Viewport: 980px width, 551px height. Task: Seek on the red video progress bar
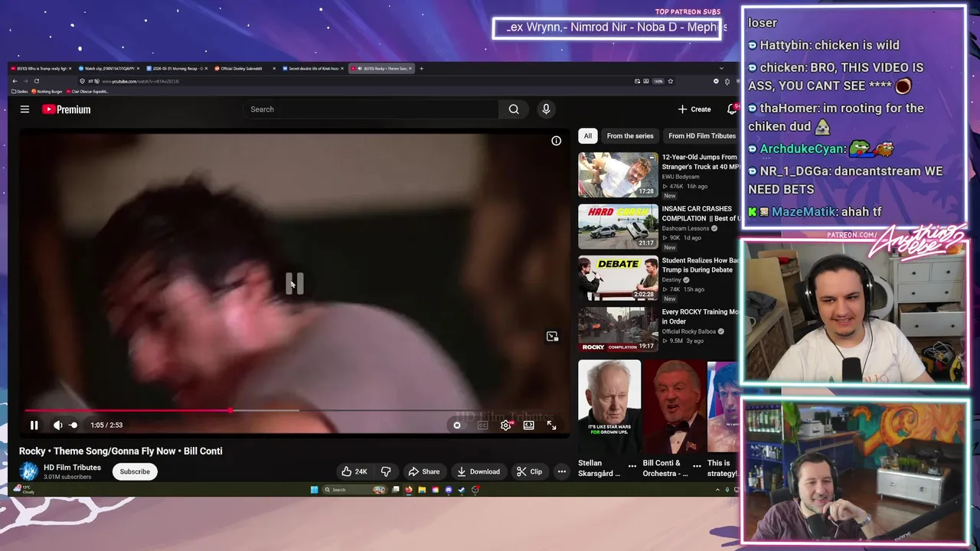(x=296, y=411)
